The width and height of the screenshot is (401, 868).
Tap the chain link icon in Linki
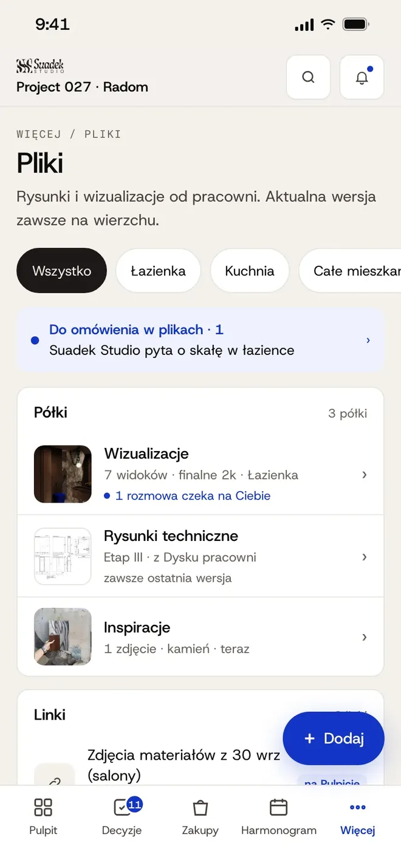[55, 781]
